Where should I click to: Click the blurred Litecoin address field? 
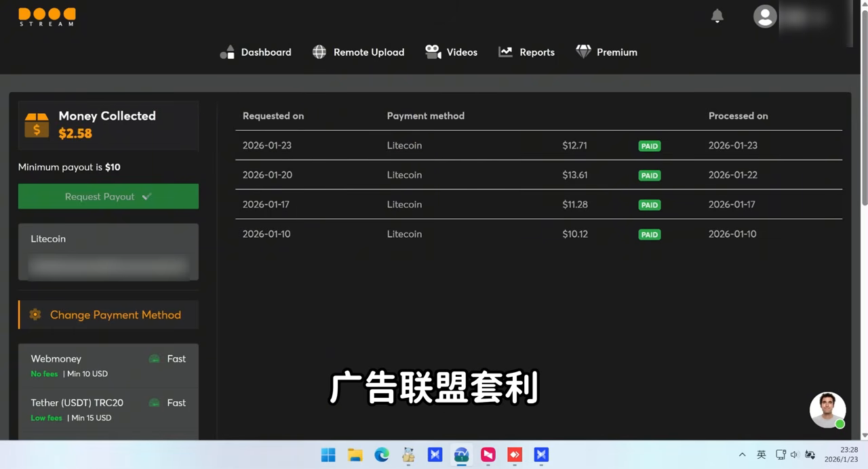(108, 266)
